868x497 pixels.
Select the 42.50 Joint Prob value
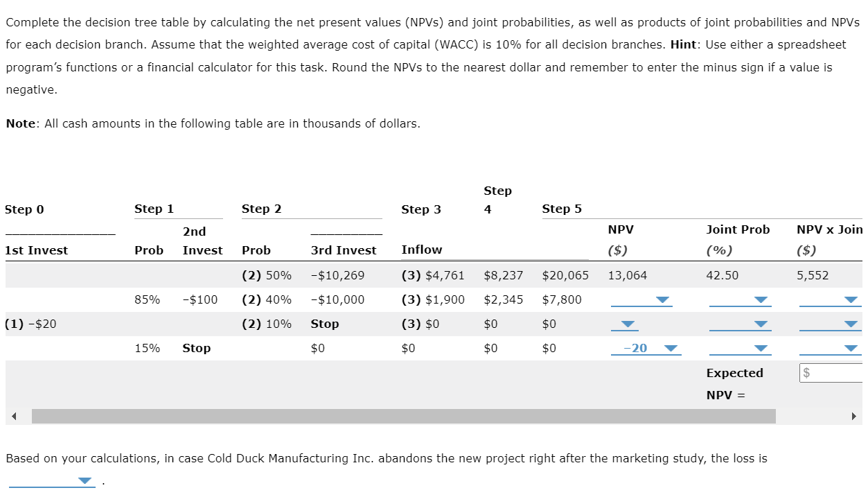click(720, 275)
